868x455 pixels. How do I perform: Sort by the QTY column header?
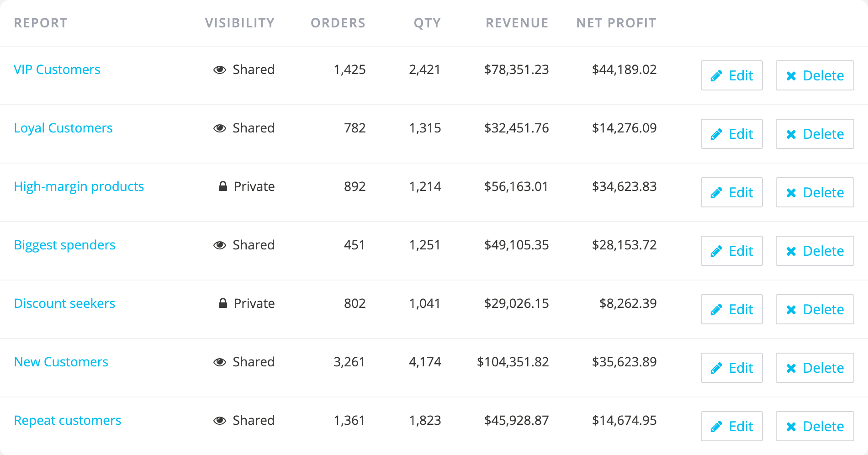tap(427, 23)
